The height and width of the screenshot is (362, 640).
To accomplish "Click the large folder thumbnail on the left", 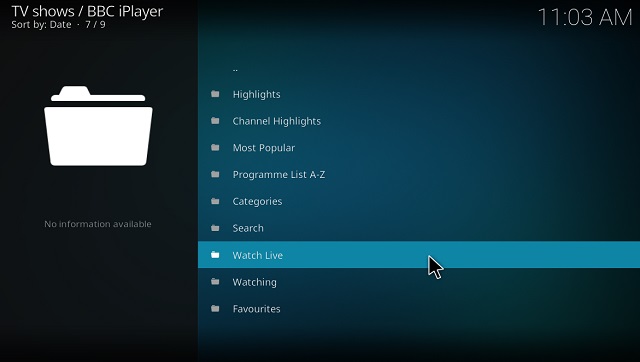I will click(98, 126).
